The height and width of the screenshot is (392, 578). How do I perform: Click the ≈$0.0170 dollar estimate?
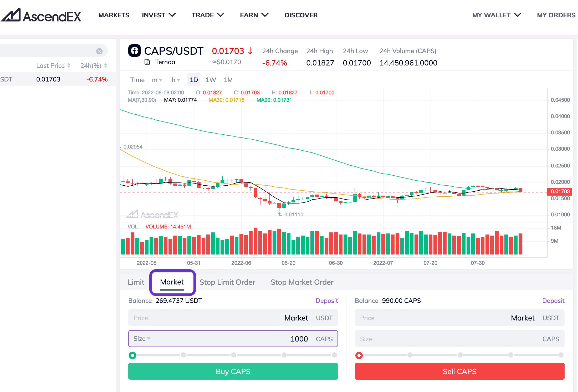[x=227, y=62]
